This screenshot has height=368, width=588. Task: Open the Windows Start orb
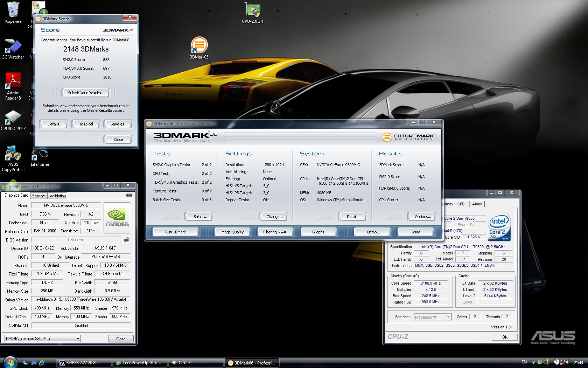10,362
